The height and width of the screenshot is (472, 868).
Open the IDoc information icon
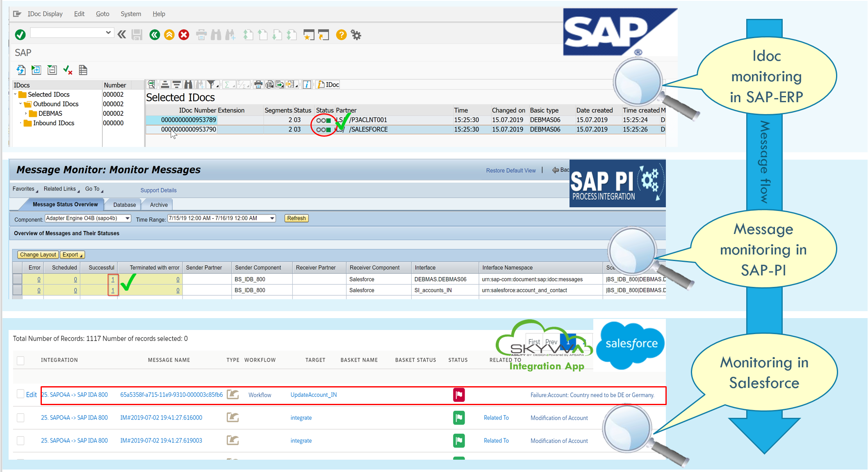(307, 85)
